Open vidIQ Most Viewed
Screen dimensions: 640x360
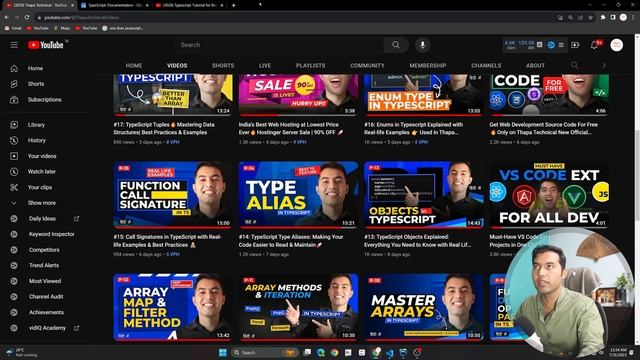point(45,281)
